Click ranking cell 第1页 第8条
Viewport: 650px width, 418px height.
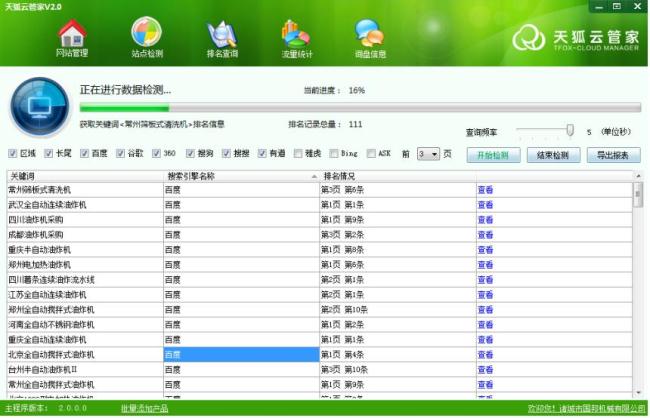(x=398, y=250)
